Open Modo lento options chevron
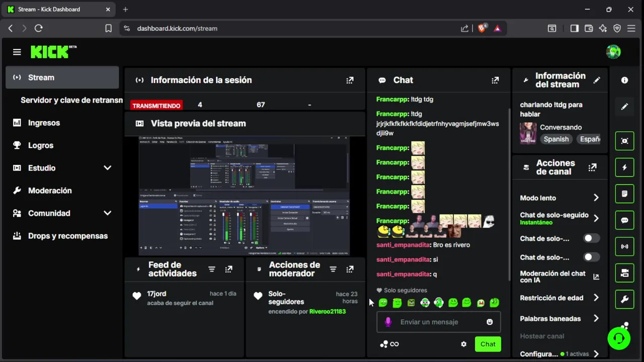Image resolution: width=644 pixels, height=362 pixels. pyautogui.click(x=596, y=198)
